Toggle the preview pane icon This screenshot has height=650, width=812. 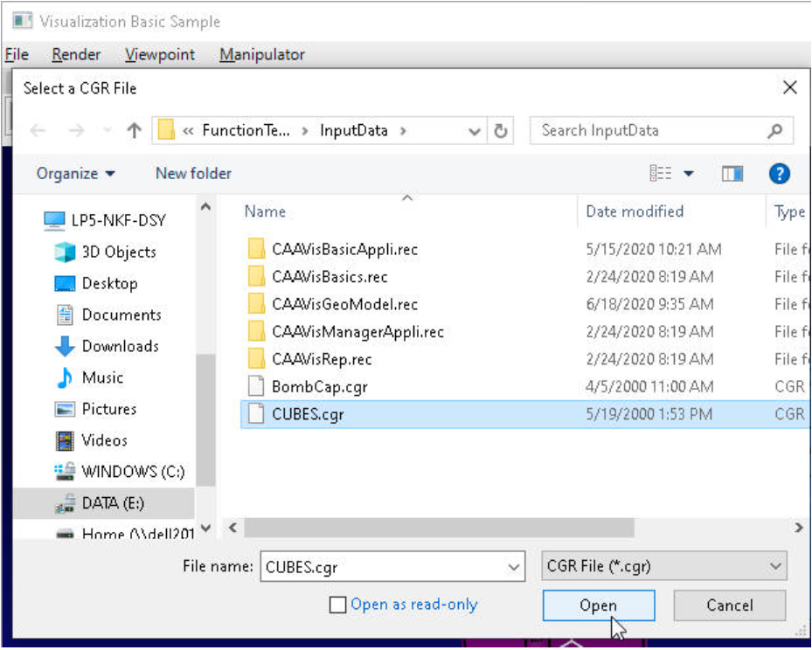[x=732, y=174]
